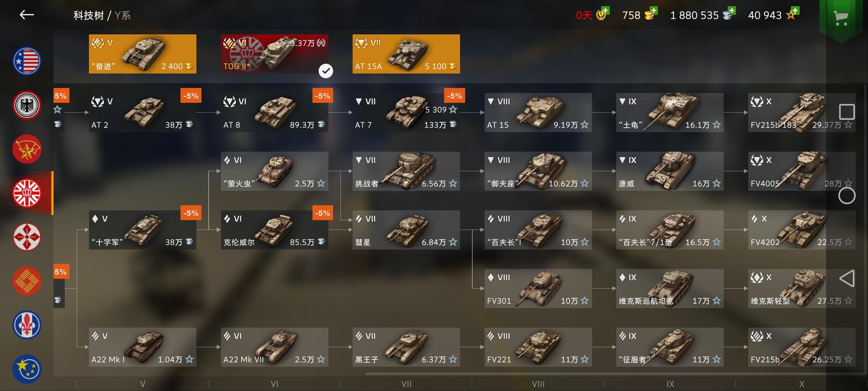Select the France fleur-de-lis nation icon

27,325
